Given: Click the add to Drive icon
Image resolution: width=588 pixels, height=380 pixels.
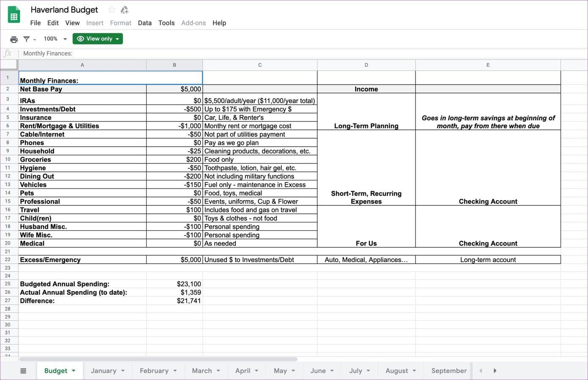Looking at the screenshot, I should point(124,10).
